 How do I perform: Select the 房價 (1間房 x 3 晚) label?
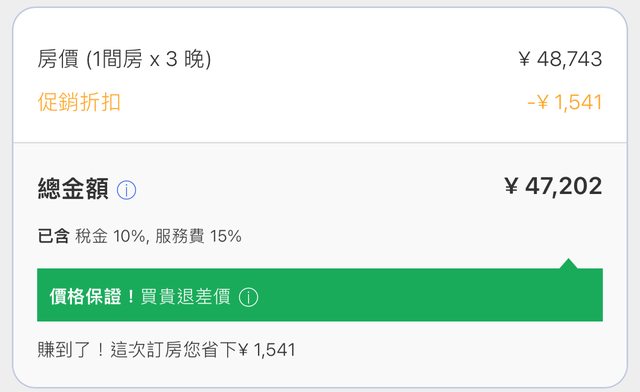click(124, 59)
